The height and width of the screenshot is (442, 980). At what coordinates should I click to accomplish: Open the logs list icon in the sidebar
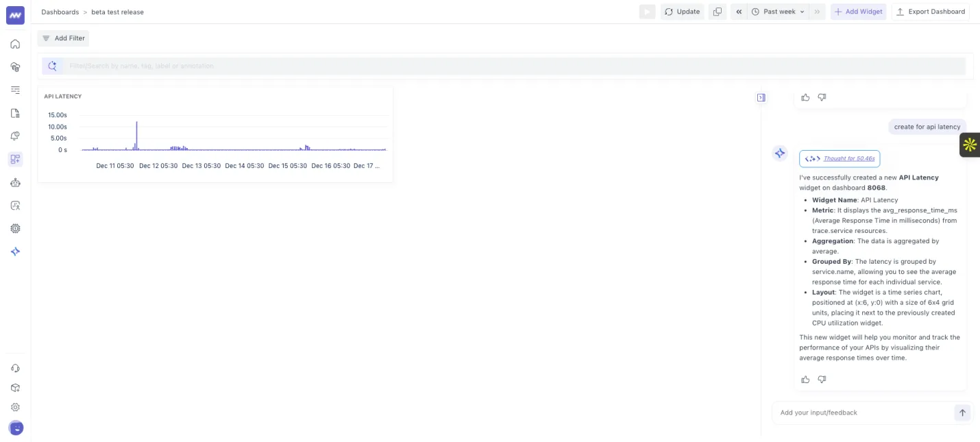(x=15, y=90)
